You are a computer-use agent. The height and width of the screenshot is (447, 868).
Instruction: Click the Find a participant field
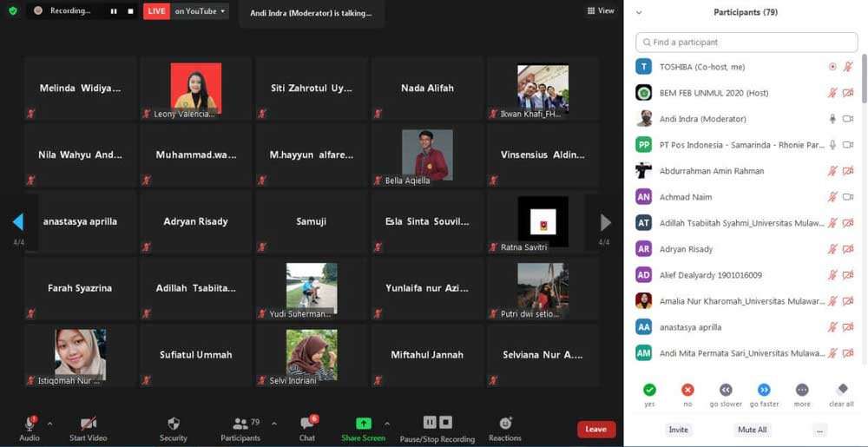pos(746,42)
